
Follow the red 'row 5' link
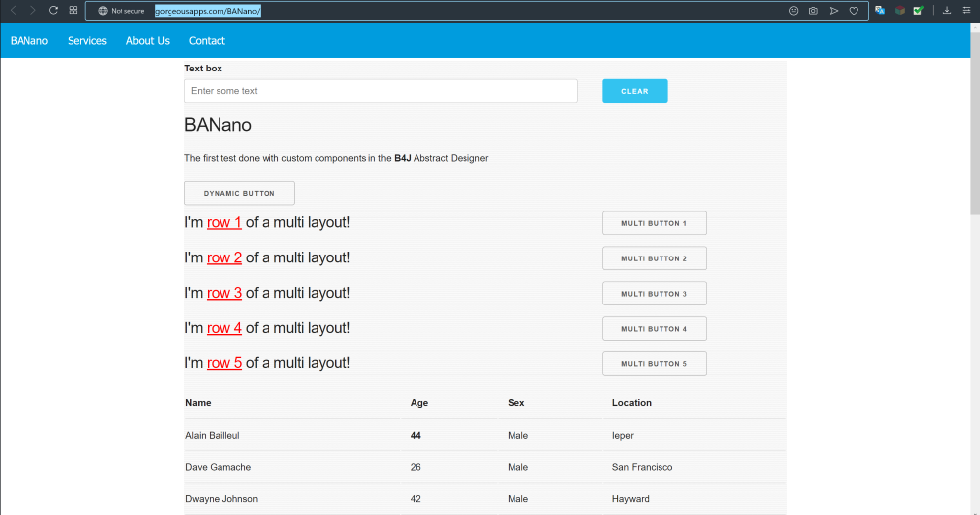coord(224,362)
